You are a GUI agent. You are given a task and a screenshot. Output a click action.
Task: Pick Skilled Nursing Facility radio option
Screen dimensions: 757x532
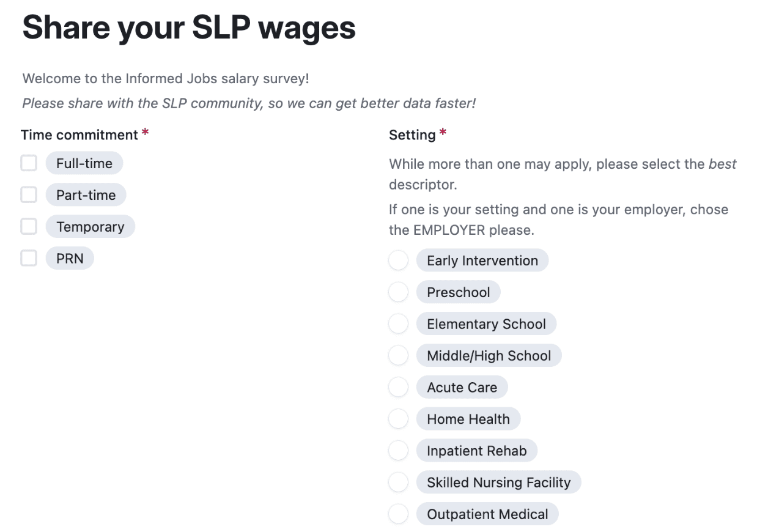pyautogui.click(x=398, y=483)
